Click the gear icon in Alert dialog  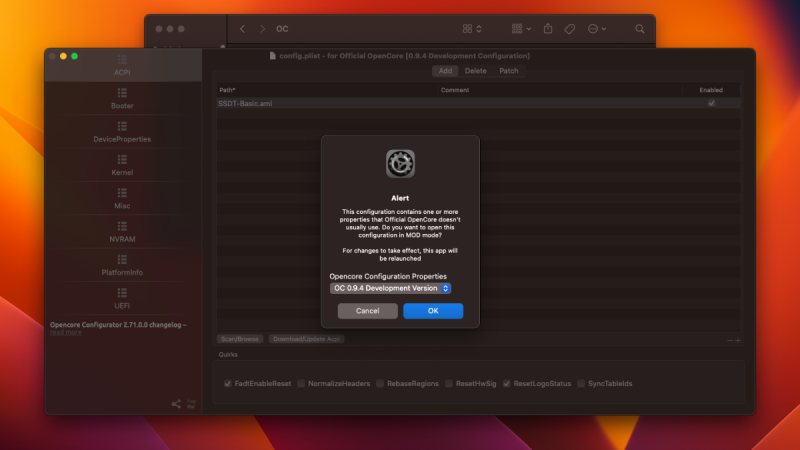tap(400, 164)
